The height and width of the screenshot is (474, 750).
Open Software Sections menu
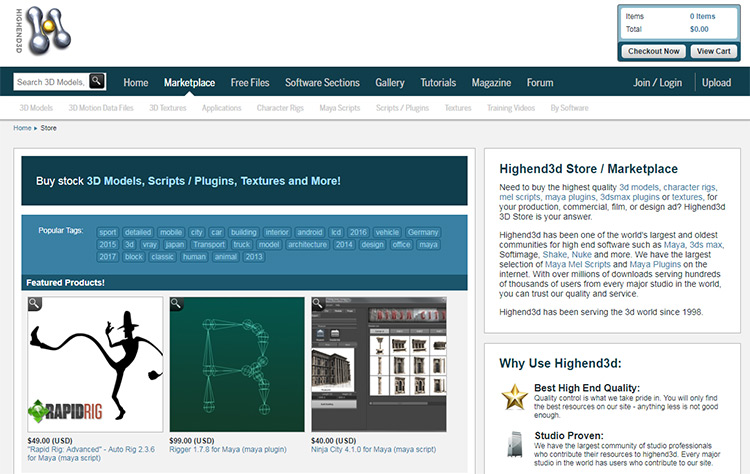322,83
